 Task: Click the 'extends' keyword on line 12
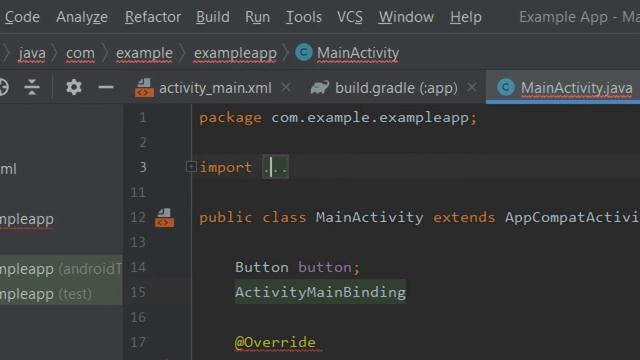464,218
